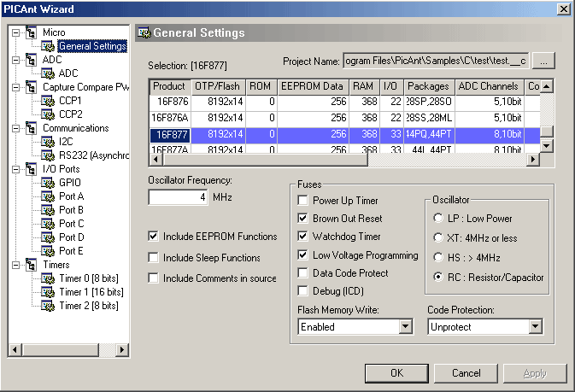Click the ADC group icon in tree
Image resolution: width=575 pixels, height=392 pixels.
click(31, 60)
